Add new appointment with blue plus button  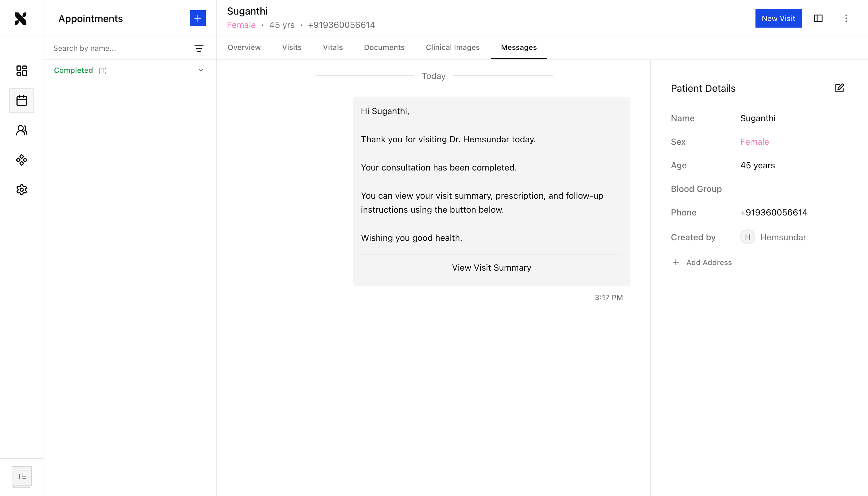pos(197,18)
